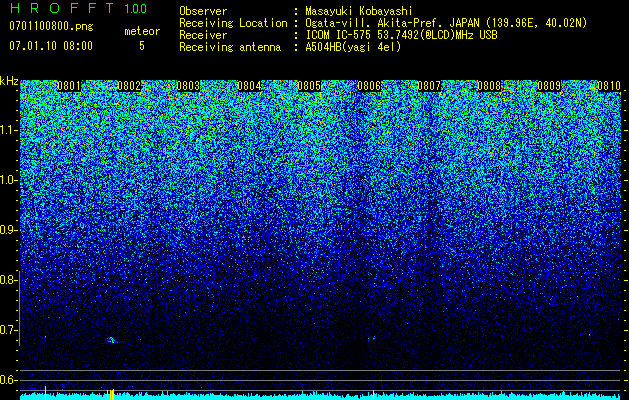This screenshot has height=400, width=629.
Task: Click the timestamp 07.01.10 08:00
Action: [51, 46]
